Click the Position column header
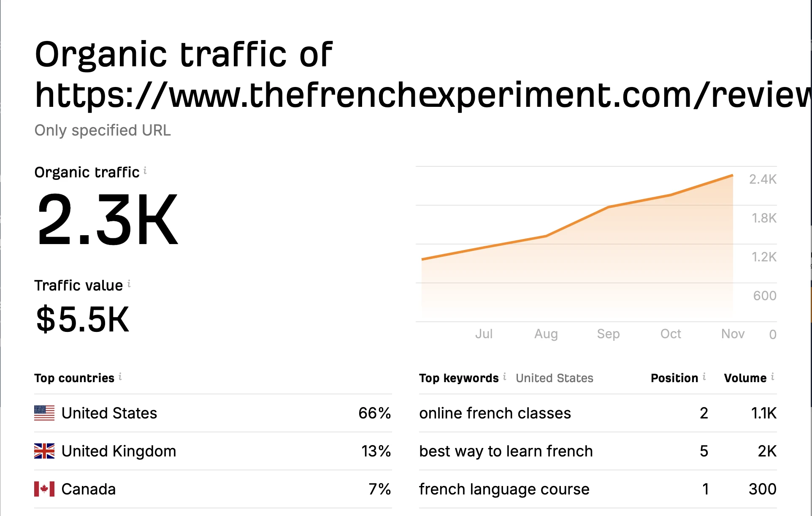 pos(674,378)
